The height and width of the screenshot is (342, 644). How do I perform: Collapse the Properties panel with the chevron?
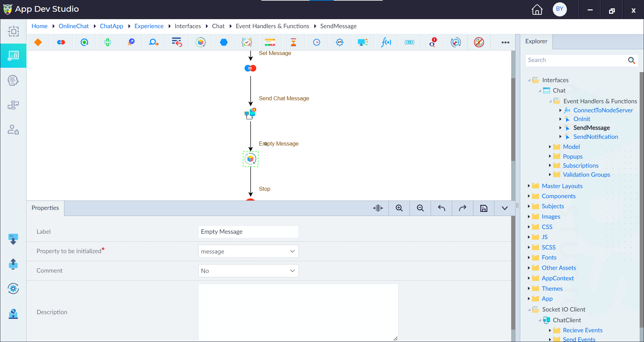click(504, 208)
